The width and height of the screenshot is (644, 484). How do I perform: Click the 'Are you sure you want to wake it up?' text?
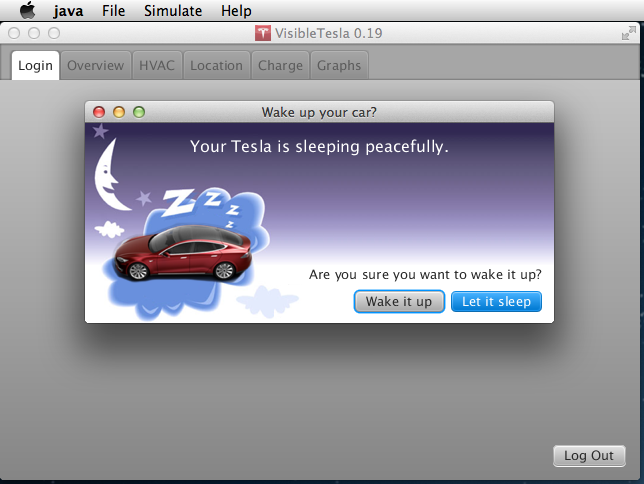[425, 274]
